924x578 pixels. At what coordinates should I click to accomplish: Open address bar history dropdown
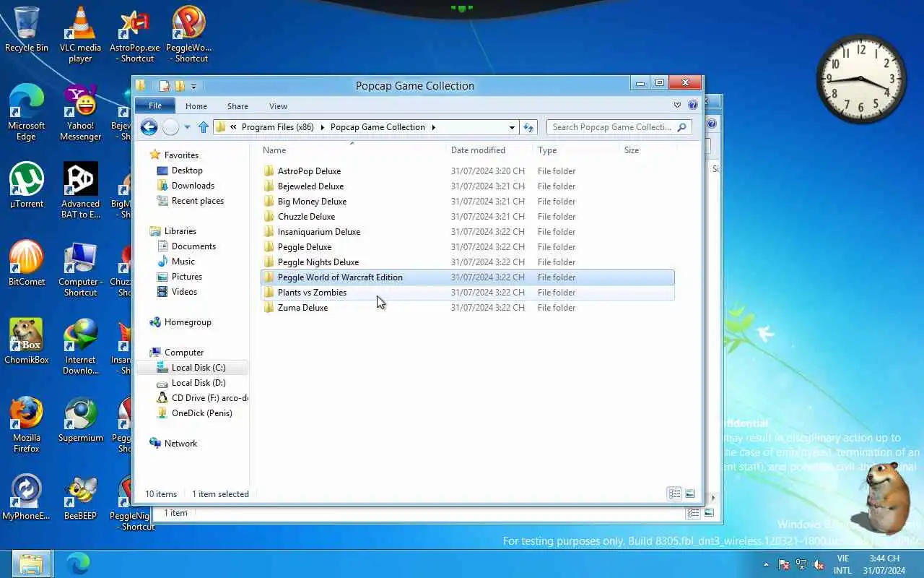point(512,127)
